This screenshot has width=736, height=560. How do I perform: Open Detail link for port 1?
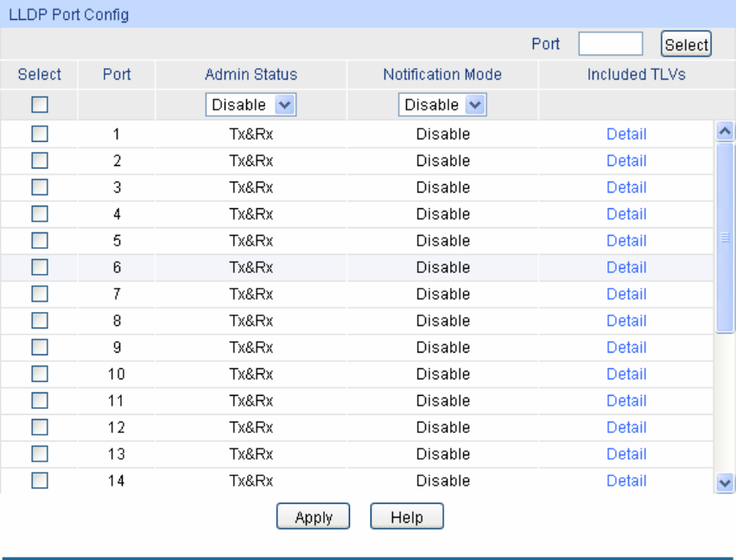pos(626,134)
